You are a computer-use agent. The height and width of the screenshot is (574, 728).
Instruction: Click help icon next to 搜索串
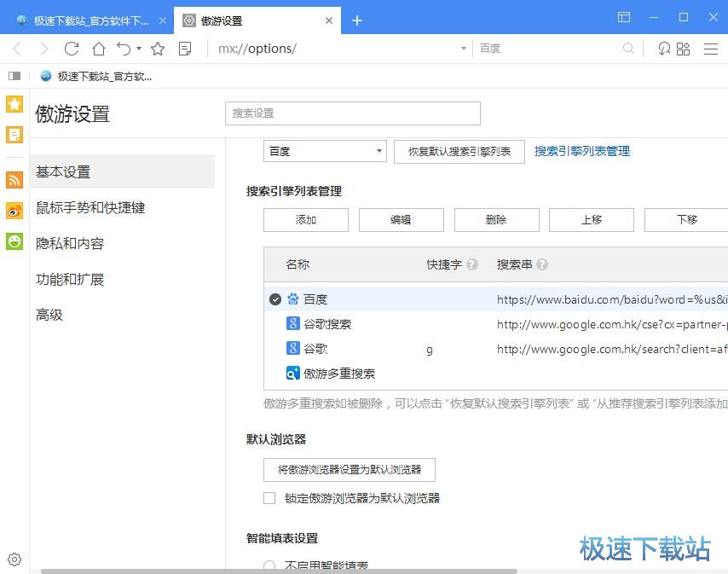[542, 264]
